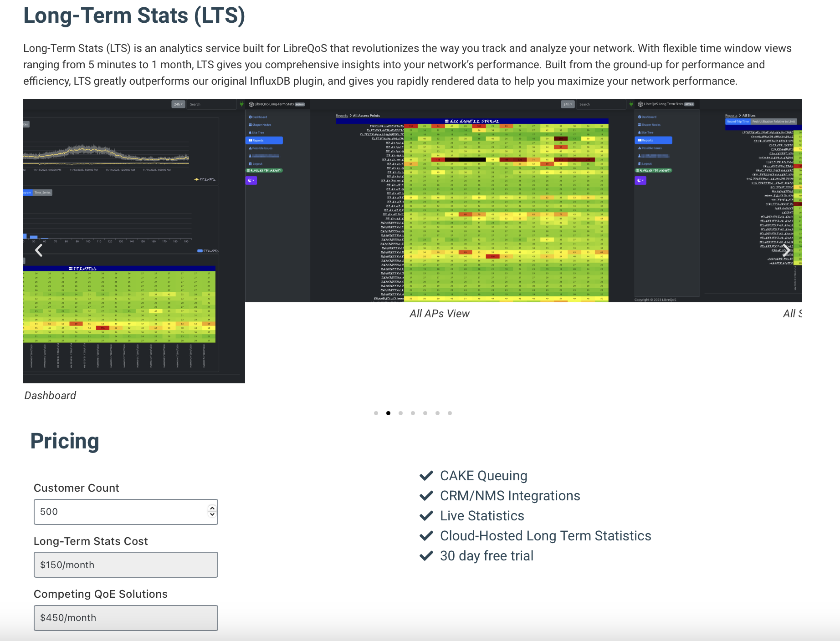
Task: Click green plug status icon beside Search box
Action: pos(631,104)
